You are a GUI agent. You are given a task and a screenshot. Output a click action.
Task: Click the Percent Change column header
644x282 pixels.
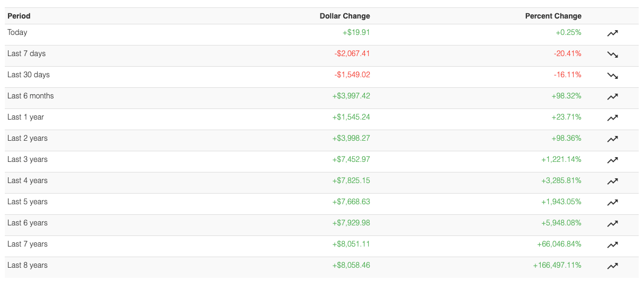coord(553,16)
